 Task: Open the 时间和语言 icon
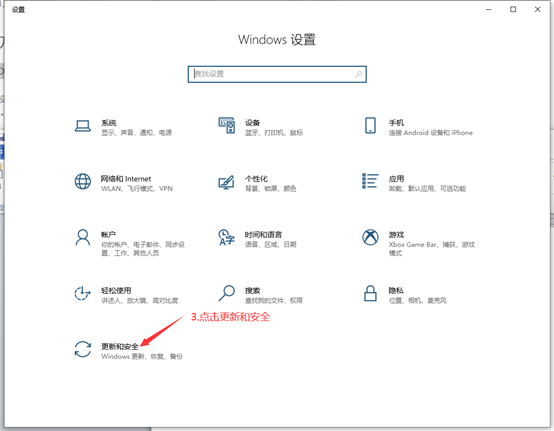coord(226,237)
